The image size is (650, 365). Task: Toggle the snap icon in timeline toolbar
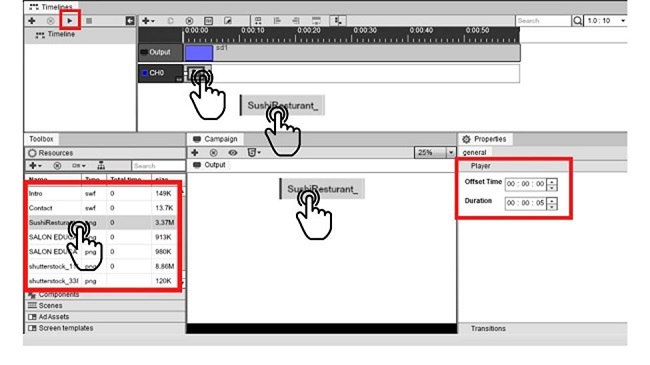point(338,20)
